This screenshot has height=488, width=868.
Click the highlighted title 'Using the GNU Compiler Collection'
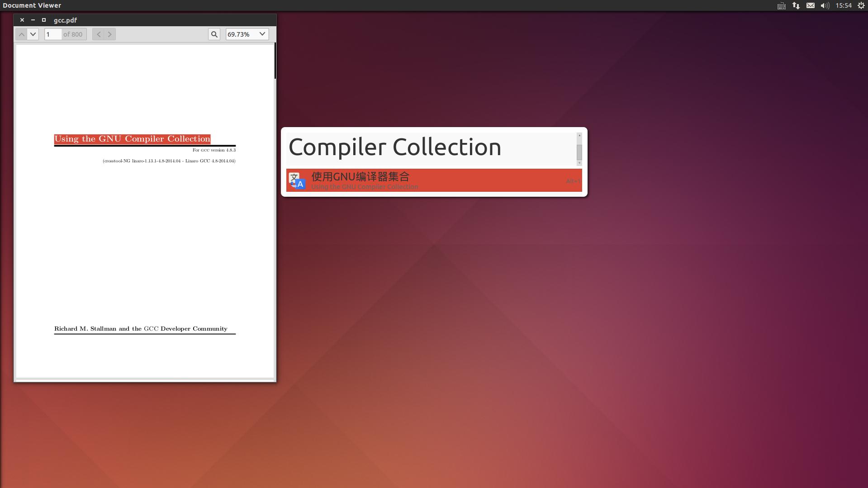click(132, 139)
